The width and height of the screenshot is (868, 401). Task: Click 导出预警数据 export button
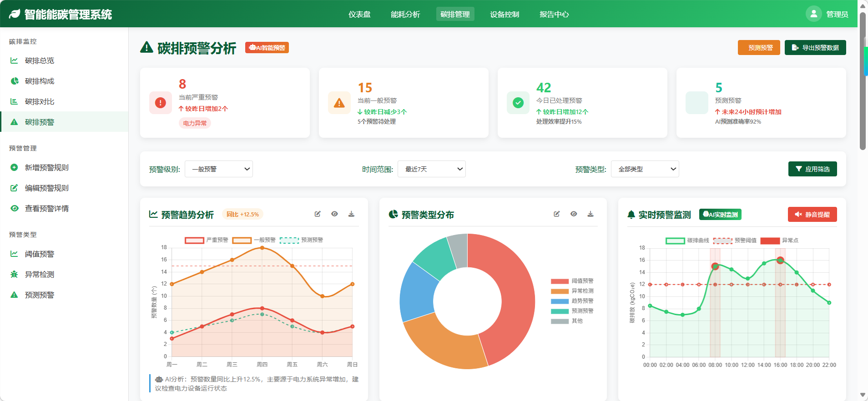coord(815,48)
